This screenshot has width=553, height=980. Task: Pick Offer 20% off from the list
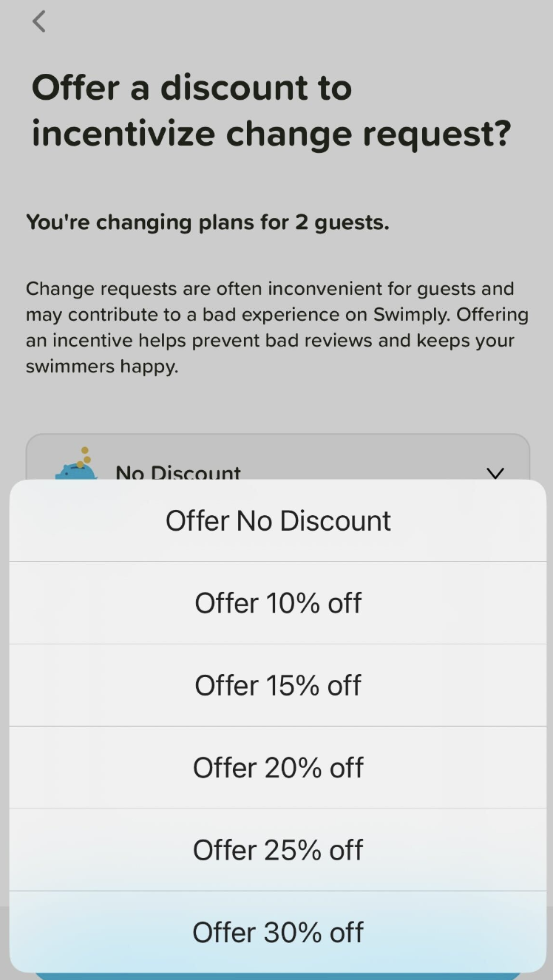click(x=278, y=767)
